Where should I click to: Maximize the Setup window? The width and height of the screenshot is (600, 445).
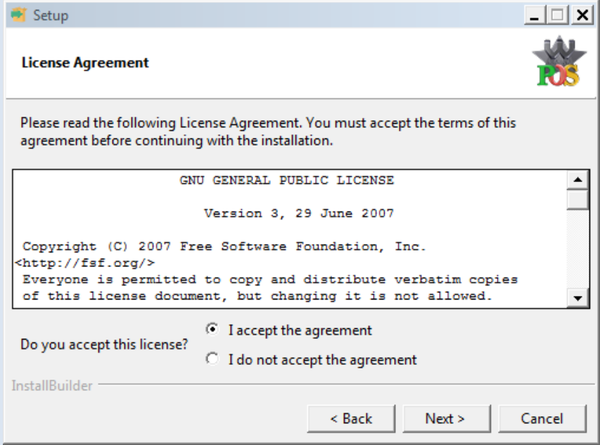556,15
